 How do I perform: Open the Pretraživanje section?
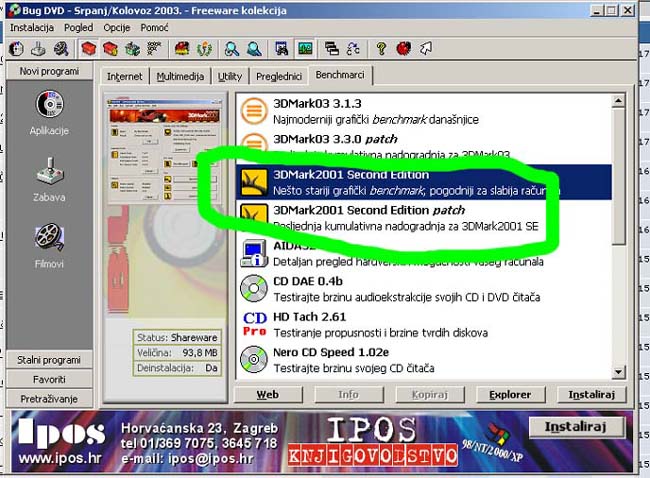coord(49,399)
